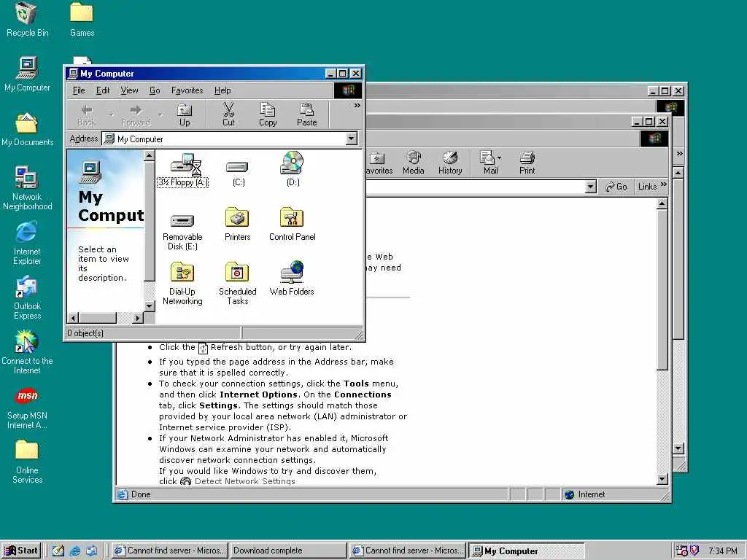Select the Network Neighborhood desktop icon
747x560 pixels.
27,188
